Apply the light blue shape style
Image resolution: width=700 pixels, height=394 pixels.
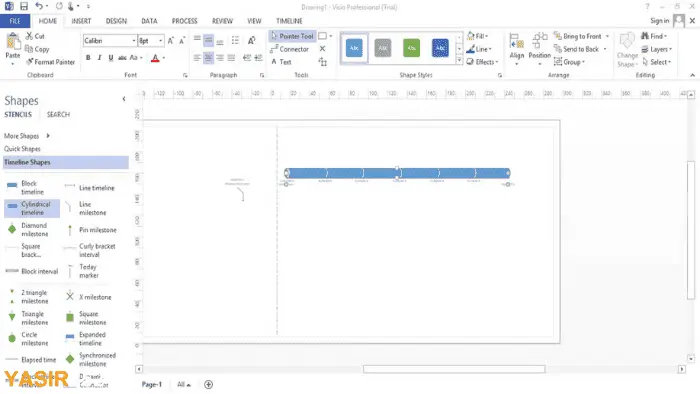coord(354,48)
